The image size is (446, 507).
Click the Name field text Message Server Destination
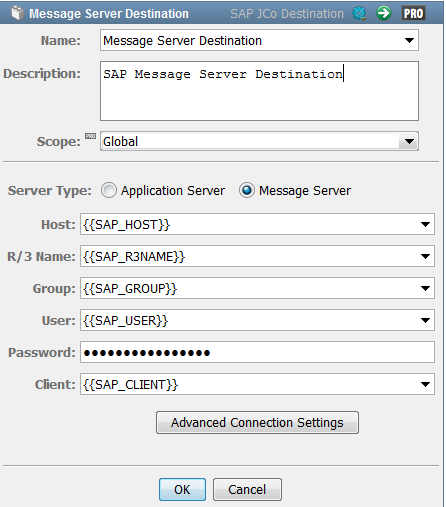pos(182,41)
